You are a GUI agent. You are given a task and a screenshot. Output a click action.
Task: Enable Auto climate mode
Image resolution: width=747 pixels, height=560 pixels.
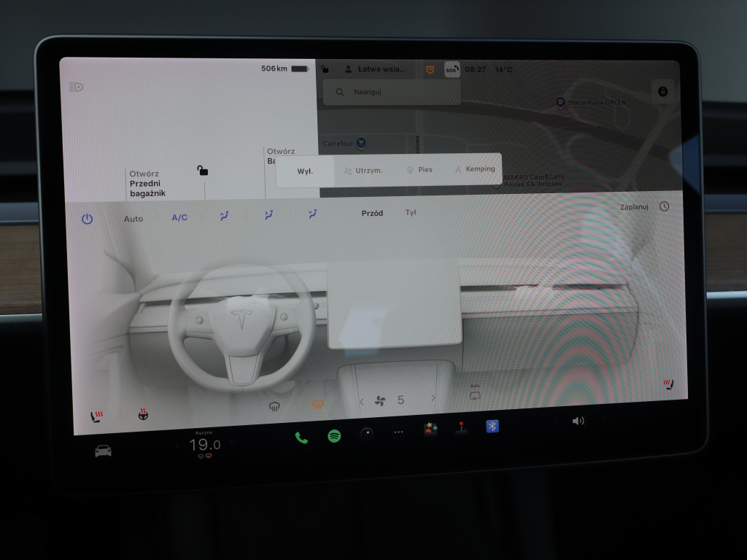(x=133, y=219)
